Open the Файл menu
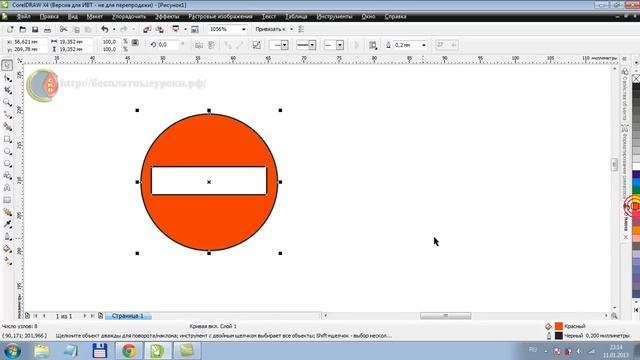This screenshot has width=640, height=360. point(23,17)
